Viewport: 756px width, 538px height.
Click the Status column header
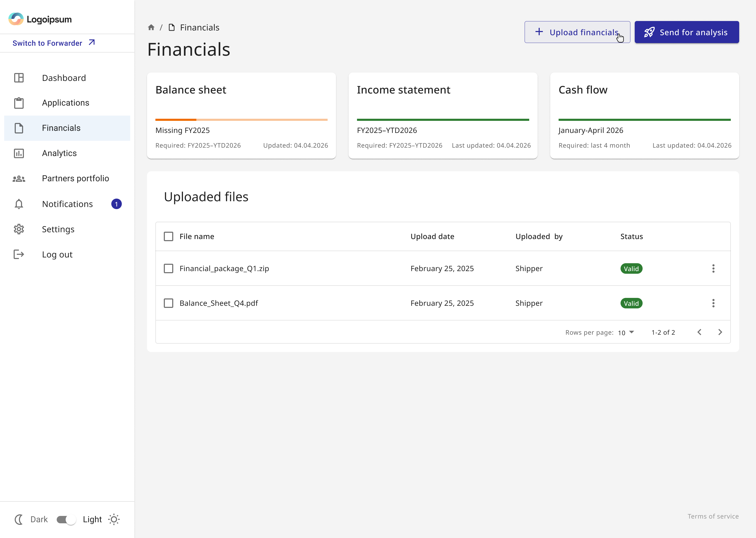(x=632, y=236)
